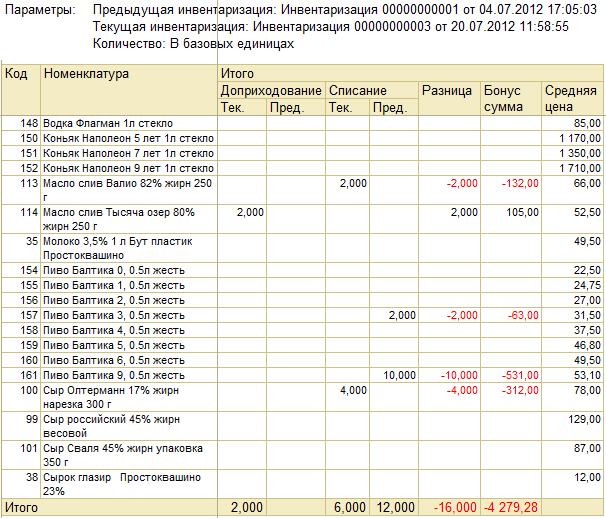The height and width of the screenshot is (518, 606).
Task: Click difference value -10,000
Action: (459, 375)
